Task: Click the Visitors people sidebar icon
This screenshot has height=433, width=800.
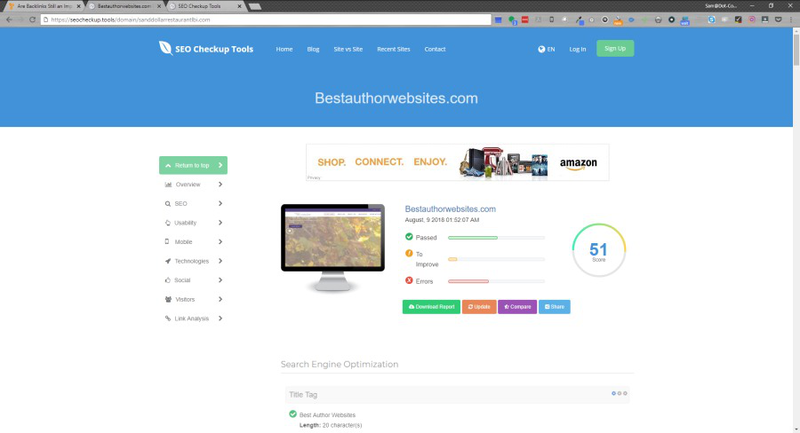Action: 168,299
